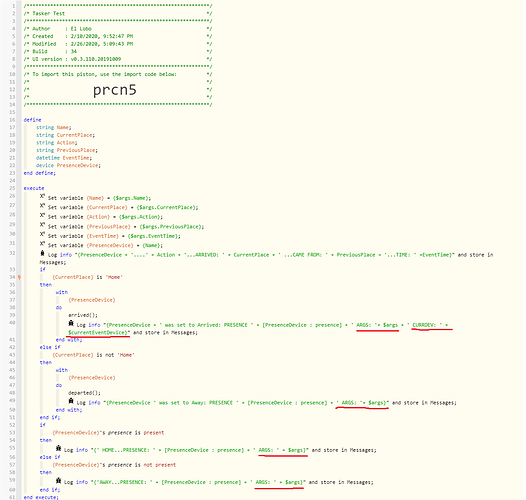Click the log icon on the 'was set to Arrived' line
Image resolution: width=526 pixels, height=500 pixels.
click(71, 323)
